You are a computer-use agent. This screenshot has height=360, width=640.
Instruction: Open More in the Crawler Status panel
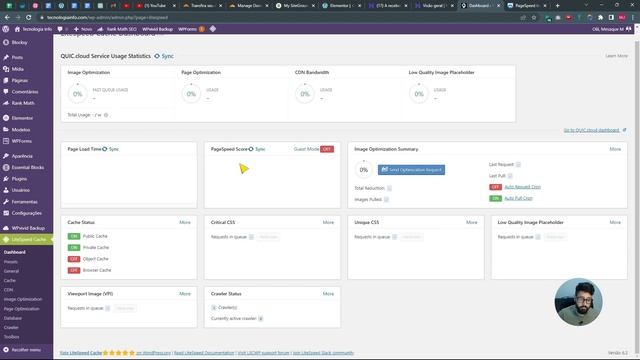coord(328,294)
